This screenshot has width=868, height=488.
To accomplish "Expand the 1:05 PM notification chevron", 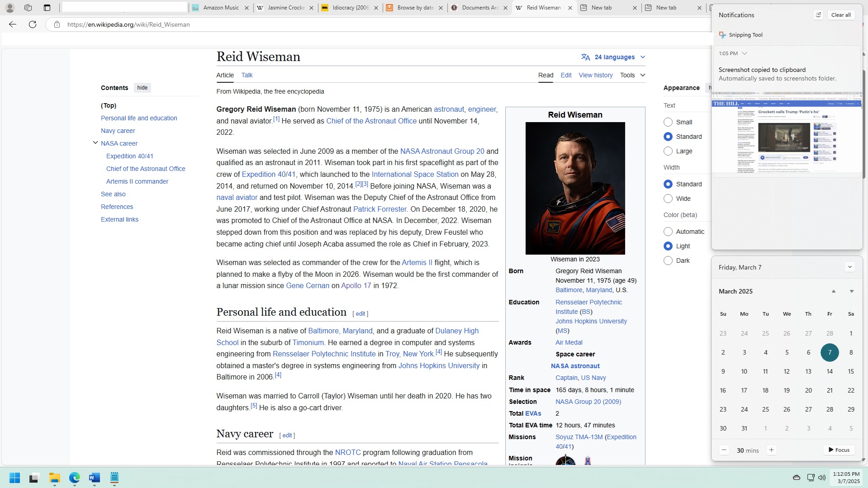I will (x=745, y=53).
